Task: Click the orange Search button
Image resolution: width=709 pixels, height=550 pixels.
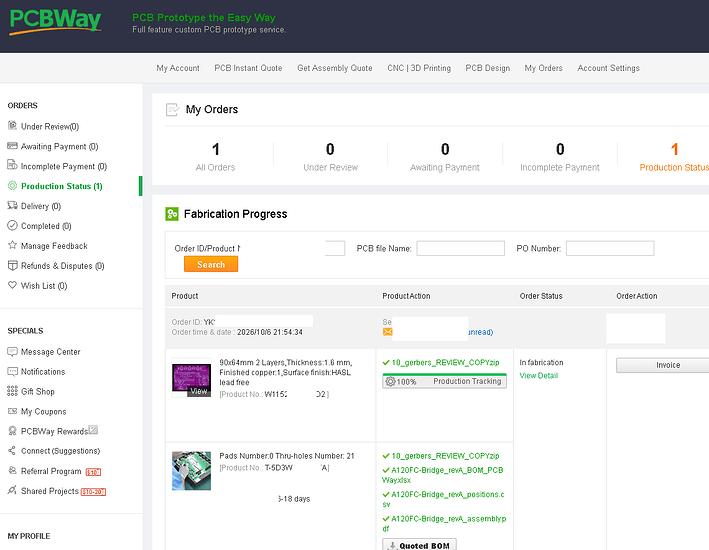Action: (211, 264)
